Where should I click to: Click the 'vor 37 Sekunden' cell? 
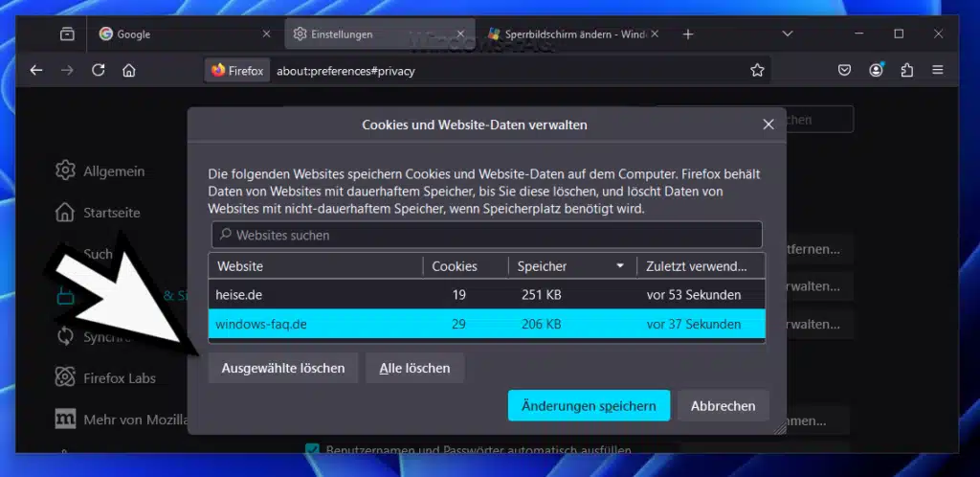(694, 325)
